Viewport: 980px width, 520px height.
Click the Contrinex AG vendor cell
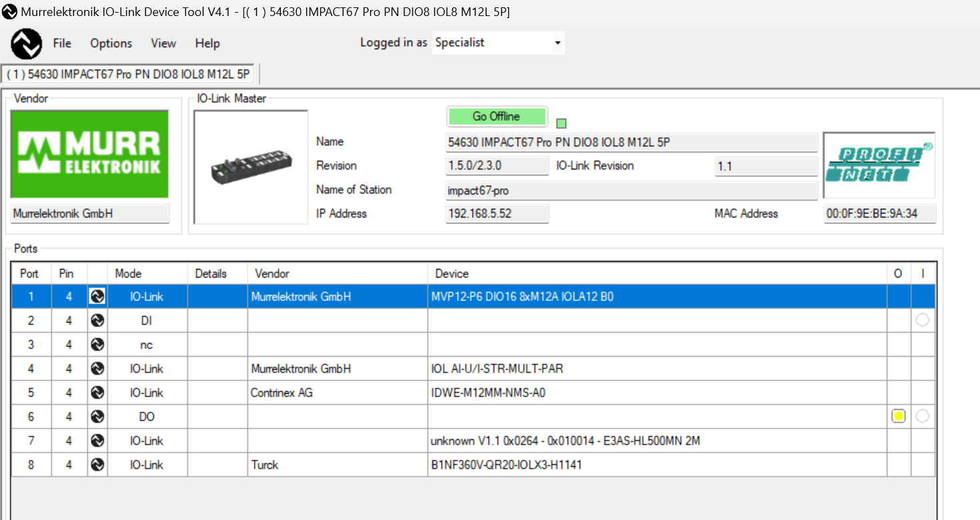tap(338, 393)
